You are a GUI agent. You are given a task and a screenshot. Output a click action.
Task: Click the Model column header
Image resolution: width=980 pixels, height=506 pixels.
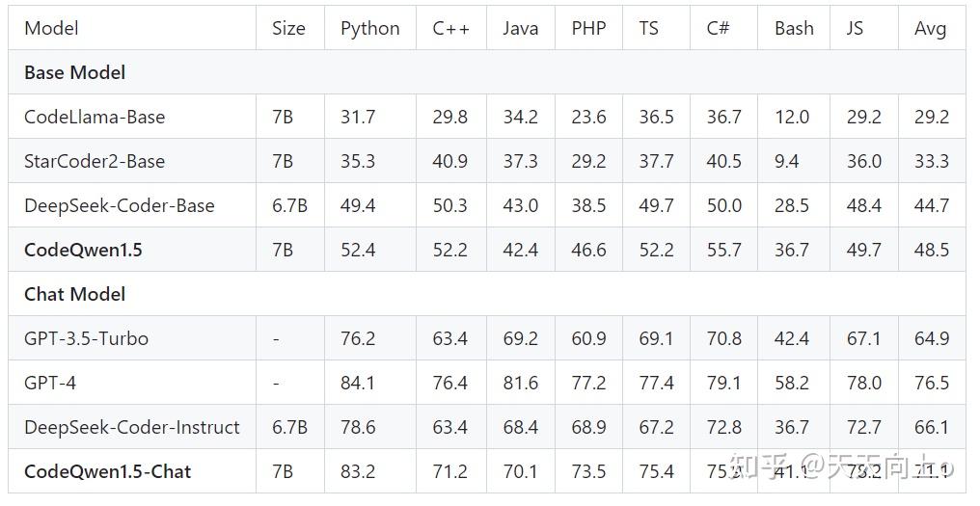point(51,28)
